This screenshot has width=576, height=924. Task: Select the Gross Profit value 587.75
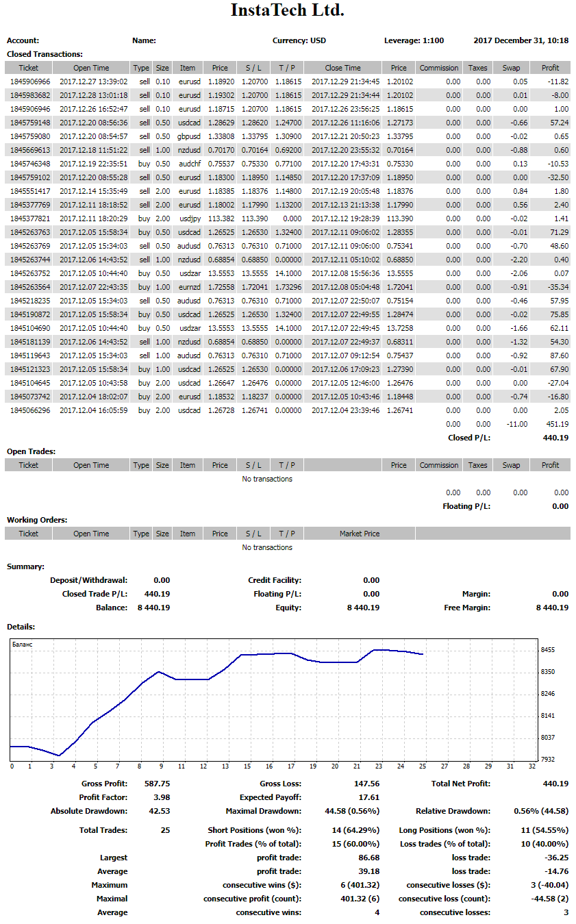tap(158, 784)
